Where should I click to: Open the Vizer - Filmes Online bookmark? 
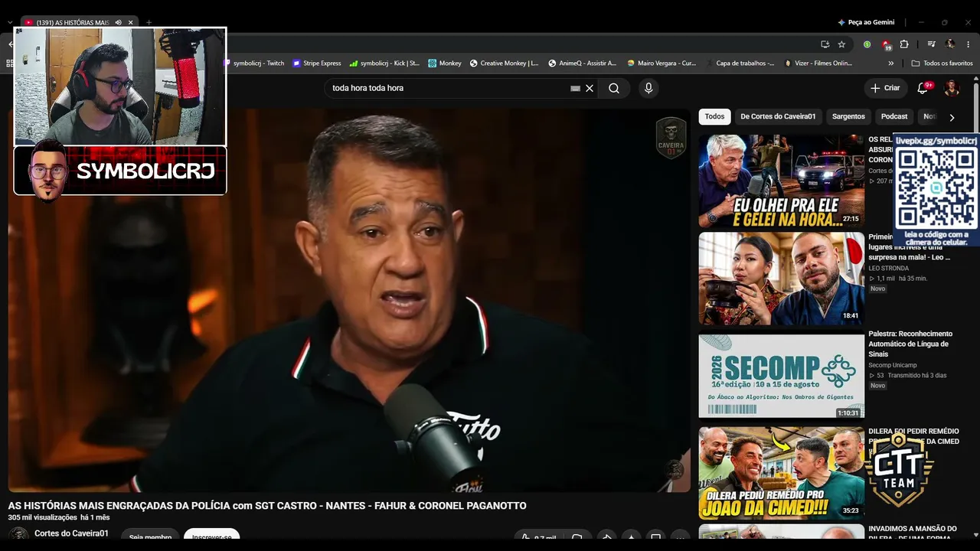click(x=818, y=64)
